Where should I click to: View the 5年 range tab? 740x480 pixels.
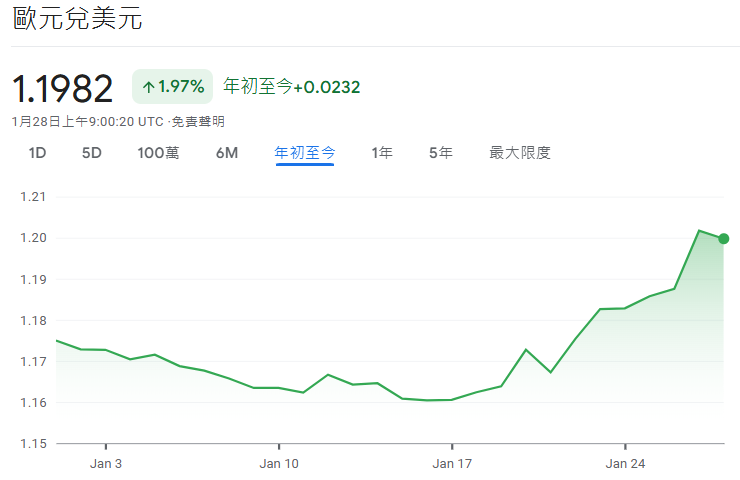pyautogui.click(x=441, y=153)
